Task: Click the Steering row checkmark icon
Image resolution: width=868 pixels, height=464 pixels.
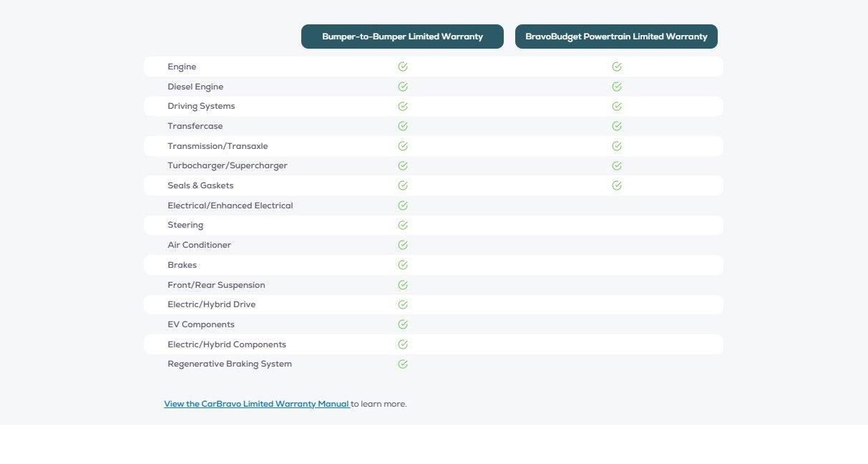Action: pos(403,225)
